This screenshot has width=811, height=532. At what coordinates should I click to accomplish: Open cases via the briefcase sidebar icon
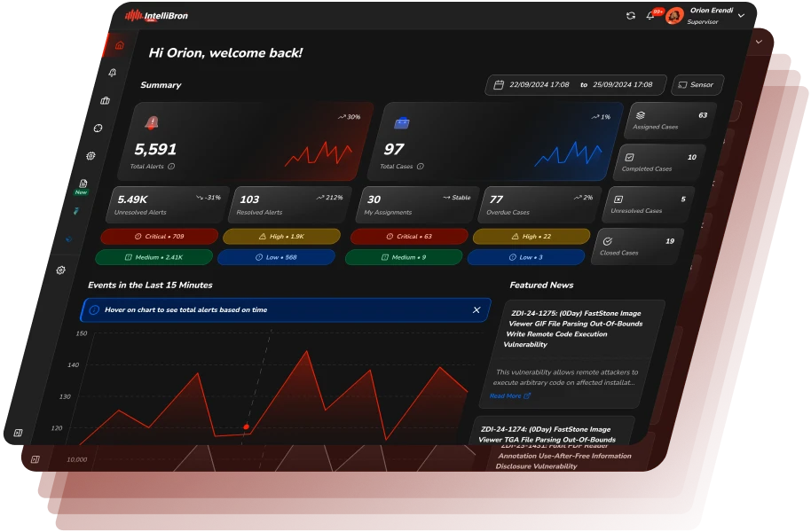point(104,102)
